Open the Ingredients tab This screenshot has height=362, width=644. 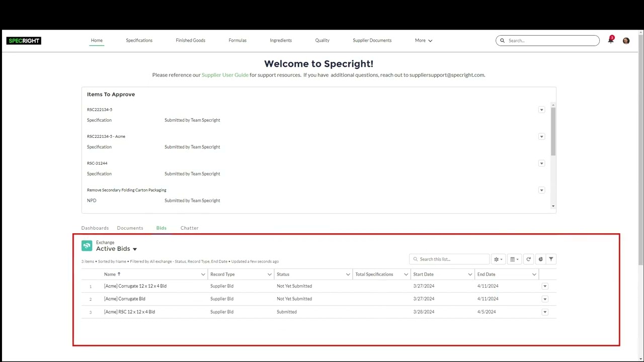tap(281, 40)
